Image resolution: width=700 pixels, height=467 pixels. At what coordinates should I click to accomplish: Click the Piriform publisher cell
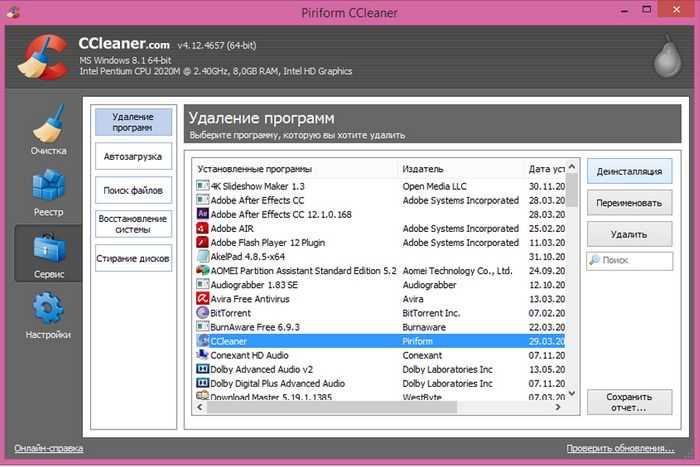[417, 341]
